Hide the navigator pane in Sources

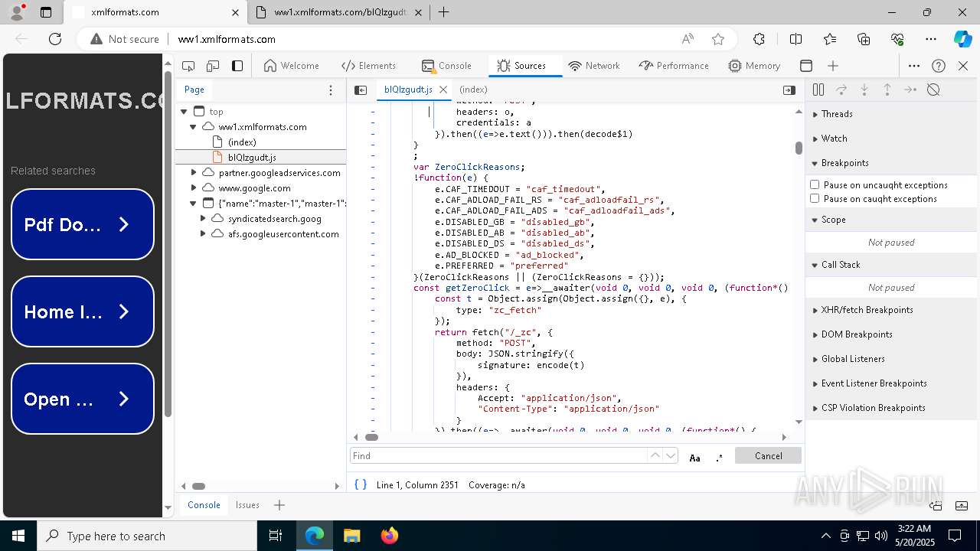(x=361, y=90)
